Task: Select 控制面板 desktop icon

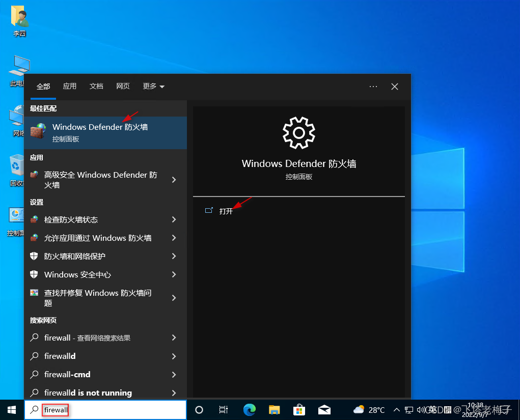Action: [16, 222]
